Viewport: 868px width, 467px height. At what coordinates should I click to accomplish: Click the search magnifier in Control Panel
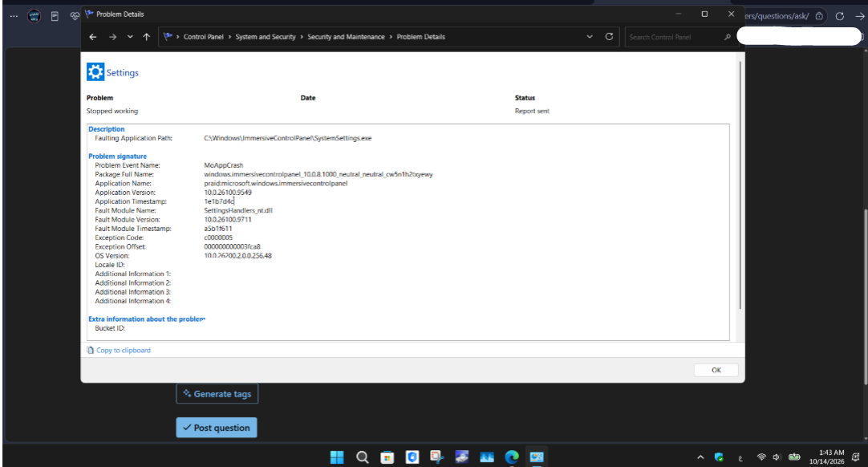click(728, 37)
